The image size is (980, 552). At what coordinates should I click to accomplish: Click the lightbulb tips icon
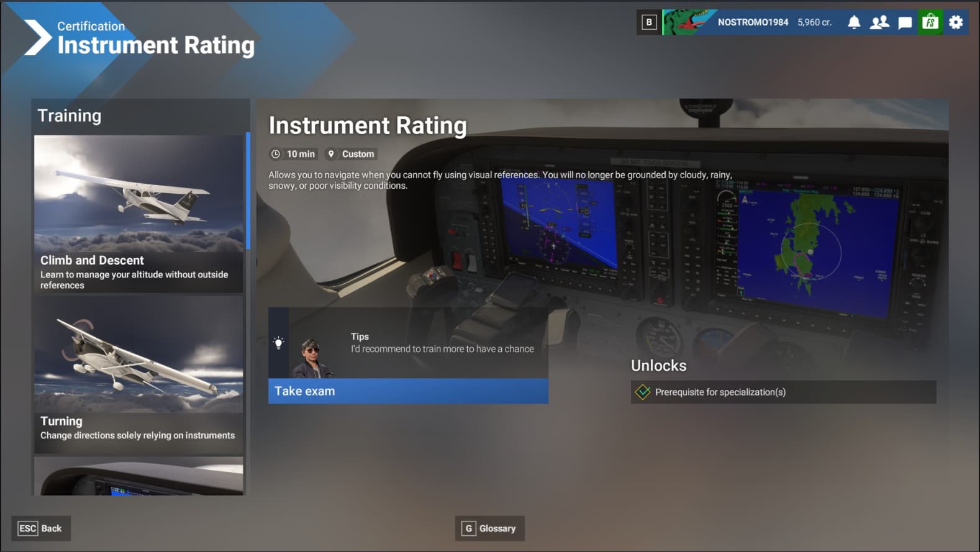279,342
